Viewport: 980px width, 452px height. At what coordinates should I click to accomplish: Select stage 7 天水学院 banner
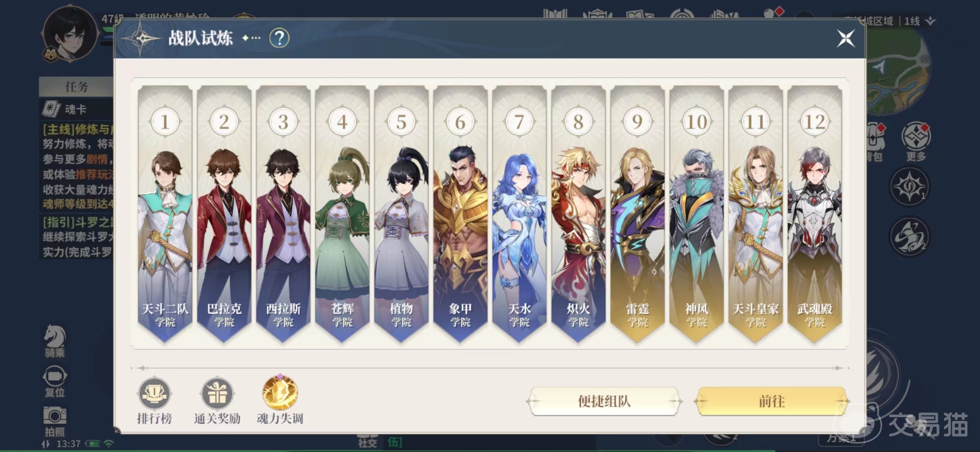[x=519, y=213]
